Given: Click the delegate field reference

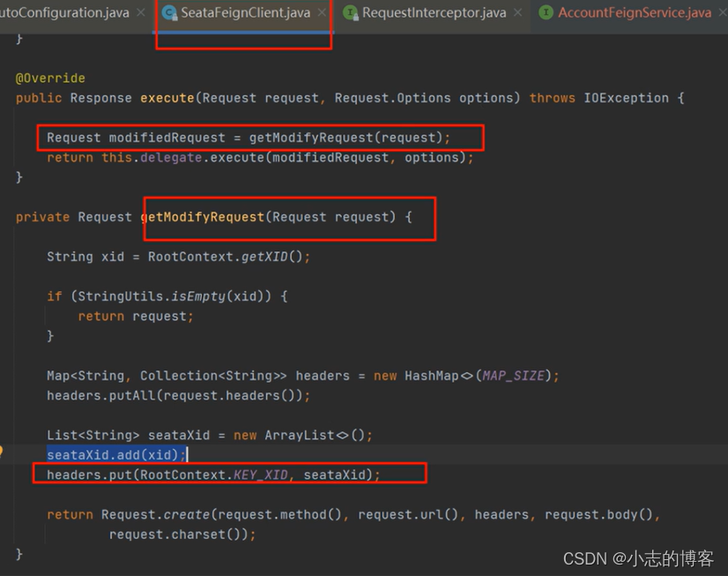Looking at the screenshot, I should pos(171,158).
